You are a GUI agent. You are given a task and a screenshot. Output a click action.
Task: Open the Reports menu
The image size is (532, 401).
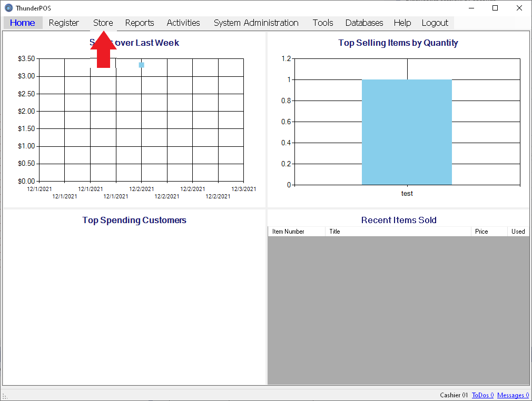coord(140,23)
